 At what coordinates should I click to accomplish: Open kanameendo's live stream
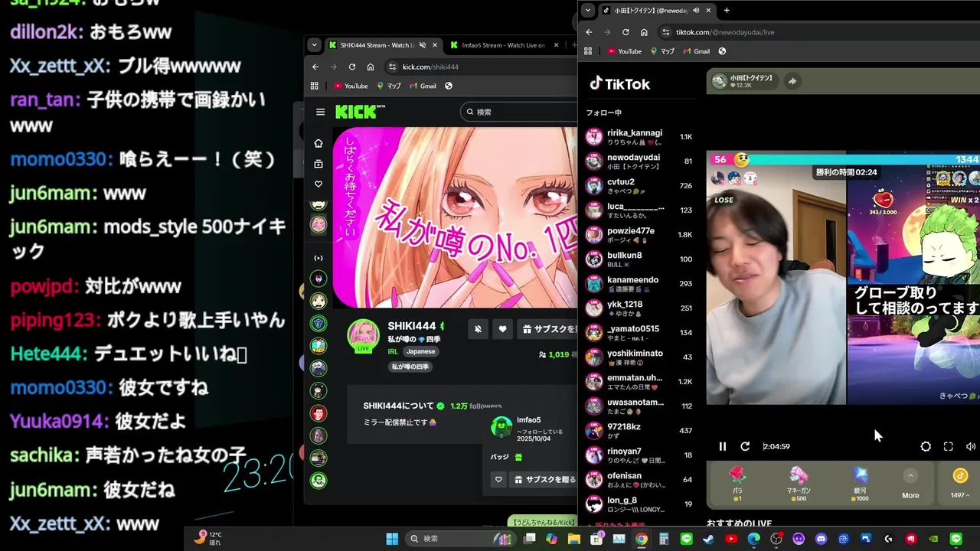coord(639,284)
